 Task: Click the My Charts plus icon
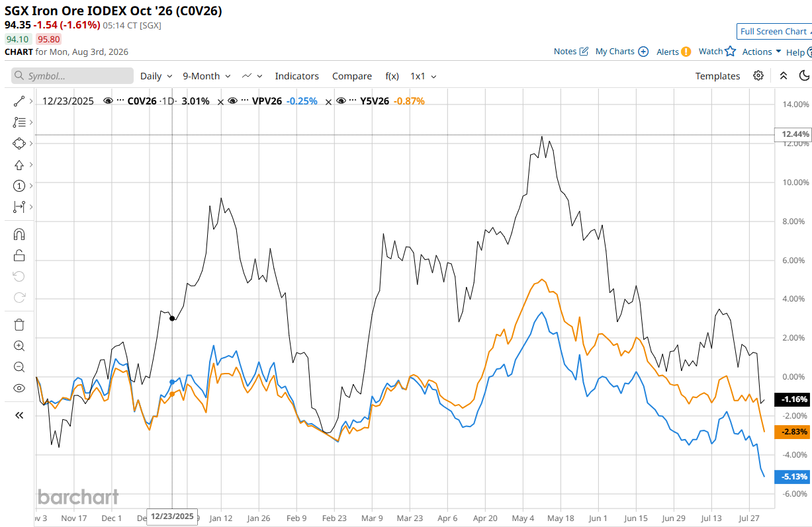coord(643,51)
